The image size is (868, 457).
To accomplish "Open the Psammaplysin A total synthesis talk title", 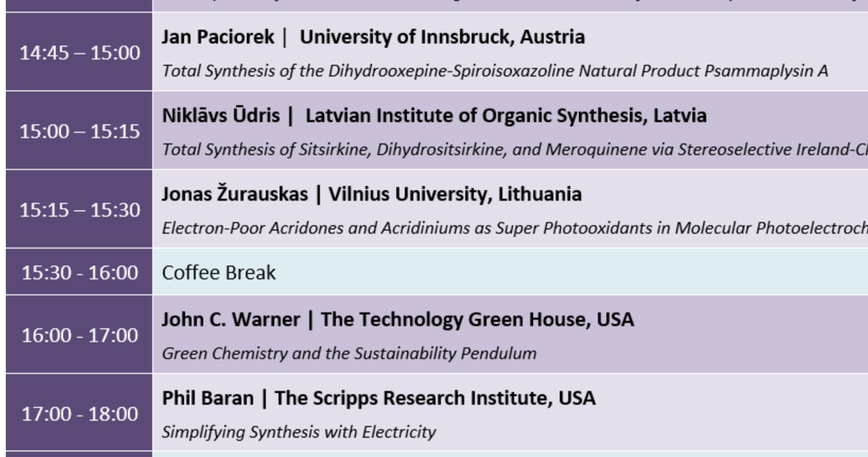I will [x=494, y=71].
